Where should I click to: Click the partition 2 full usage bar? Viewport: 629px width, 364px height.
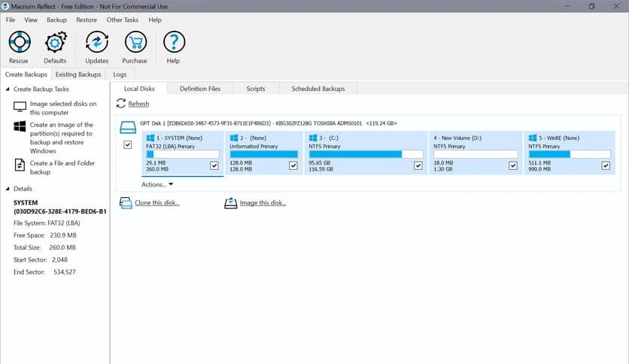coord(263,154)
